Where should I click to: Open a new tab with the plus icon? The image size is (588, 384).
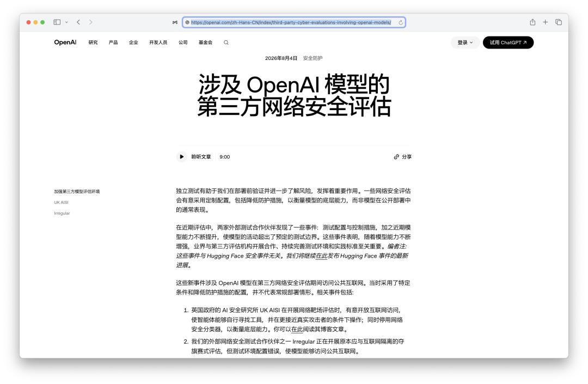[545, 22]
